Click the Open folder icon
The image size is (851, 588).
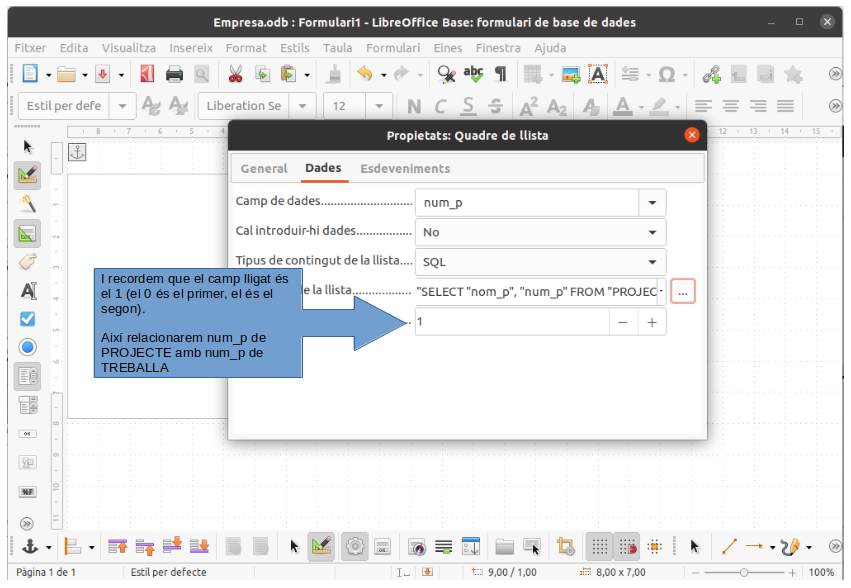point(66,74)
